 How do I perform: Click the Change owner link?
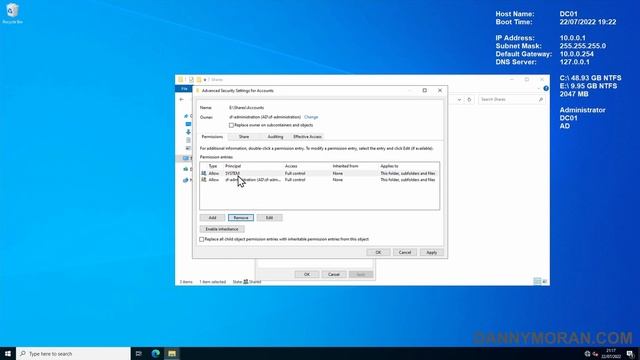[311, 117]
